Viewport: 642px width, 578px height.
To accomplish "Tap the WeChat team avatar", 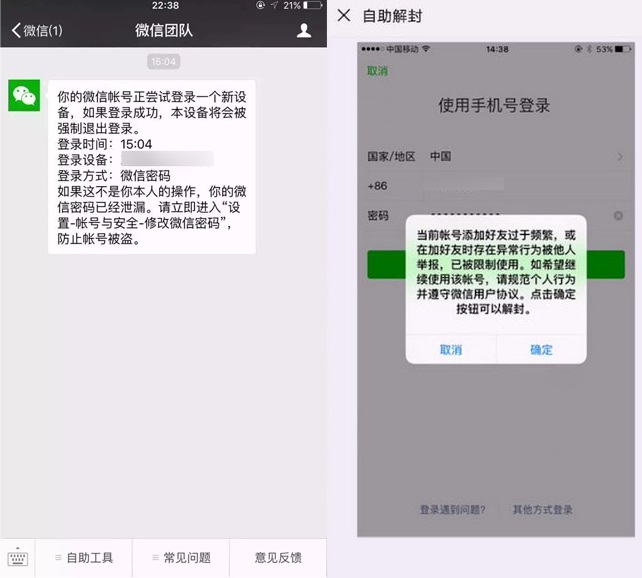I will 25,95.
